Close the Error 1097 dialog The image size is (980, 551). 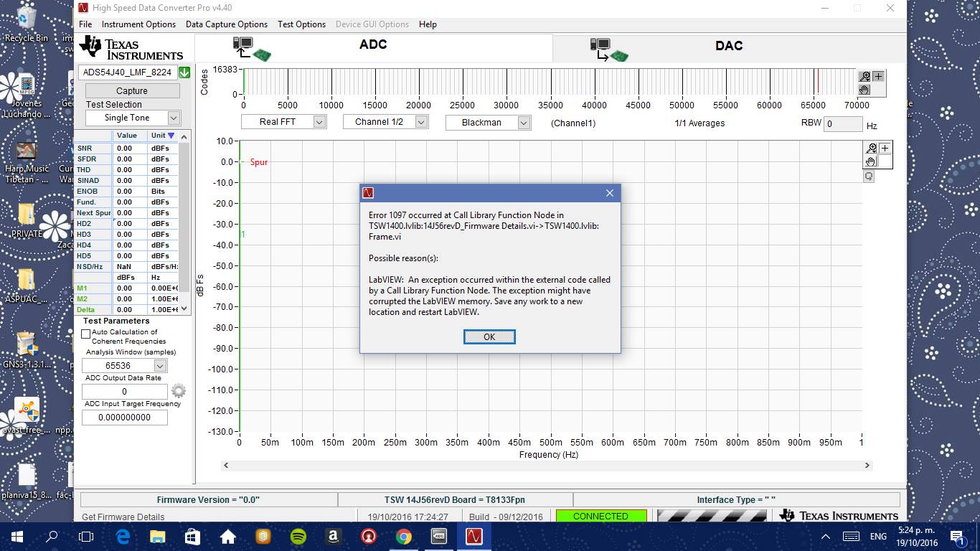(609, 193)
